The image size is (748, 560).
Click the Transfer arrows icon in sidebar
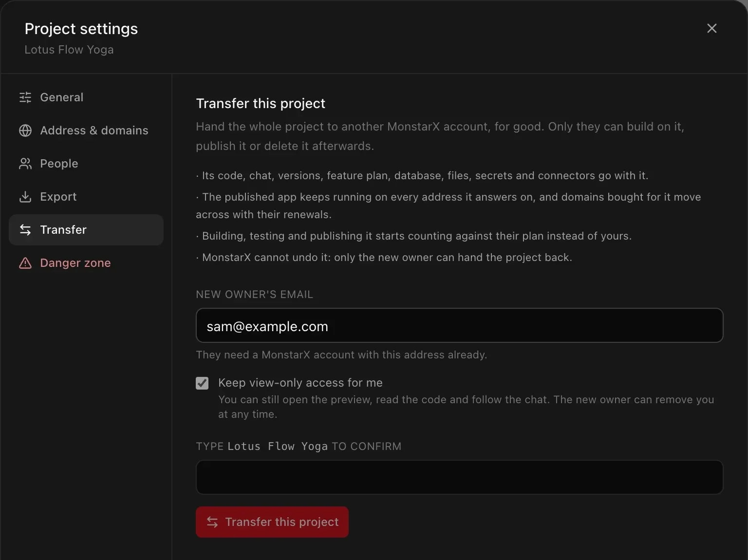(x=25, y=230)
